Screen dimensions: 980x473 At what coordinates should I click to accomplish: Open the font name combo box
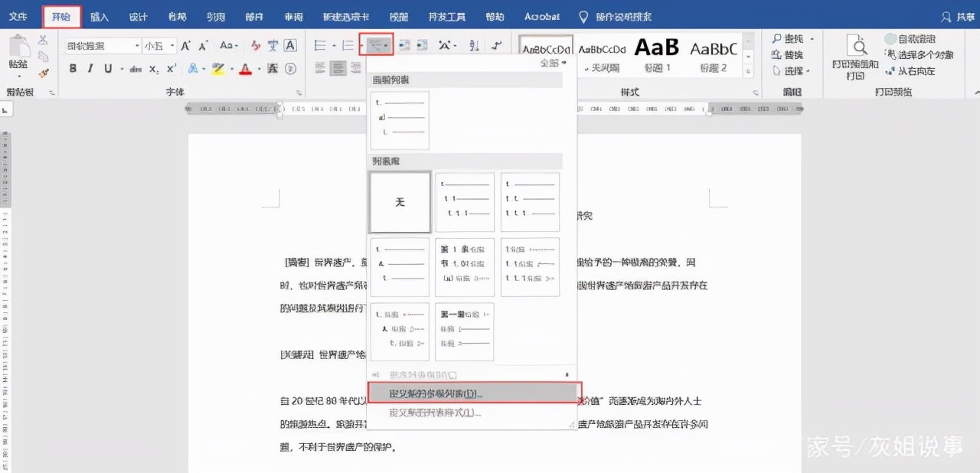(x=103, y=46)
